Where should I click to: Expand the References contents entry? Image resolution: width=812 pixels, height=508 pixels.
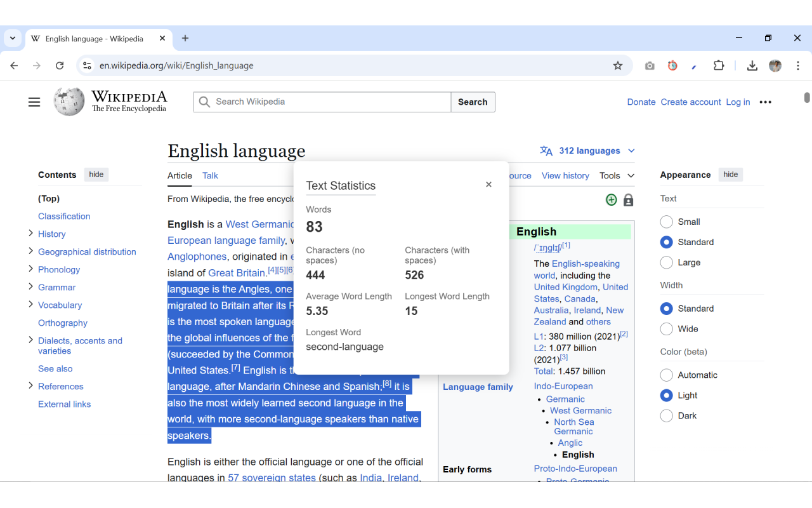coord(30,386)
